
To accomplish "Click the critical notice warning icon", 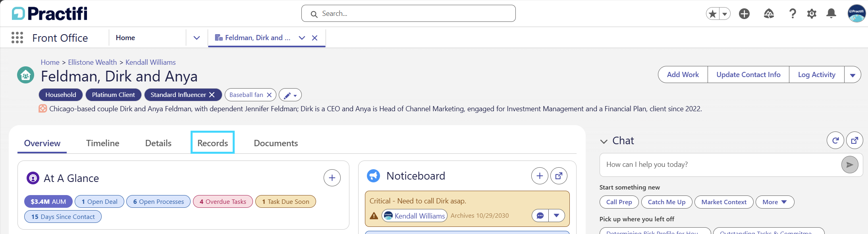I will pos(374,216).
